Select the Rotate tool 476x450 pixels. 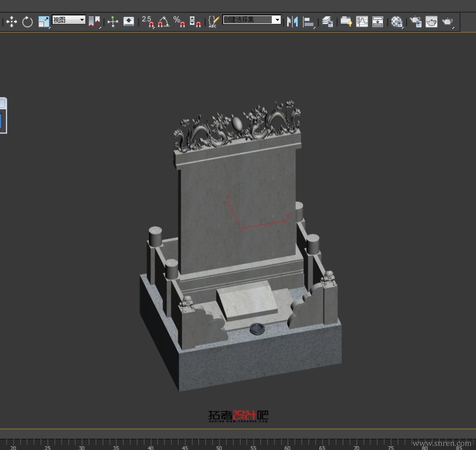tap(28, 22)
